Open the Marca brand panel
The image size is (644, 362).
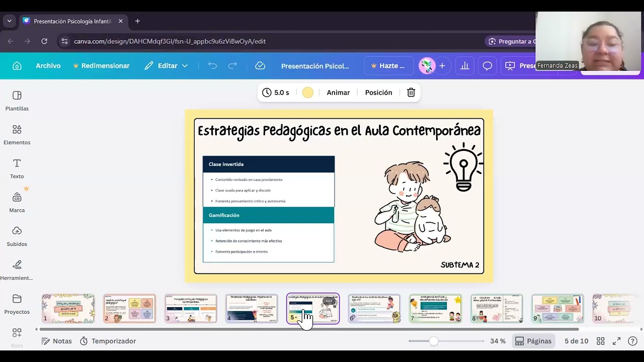17,202
